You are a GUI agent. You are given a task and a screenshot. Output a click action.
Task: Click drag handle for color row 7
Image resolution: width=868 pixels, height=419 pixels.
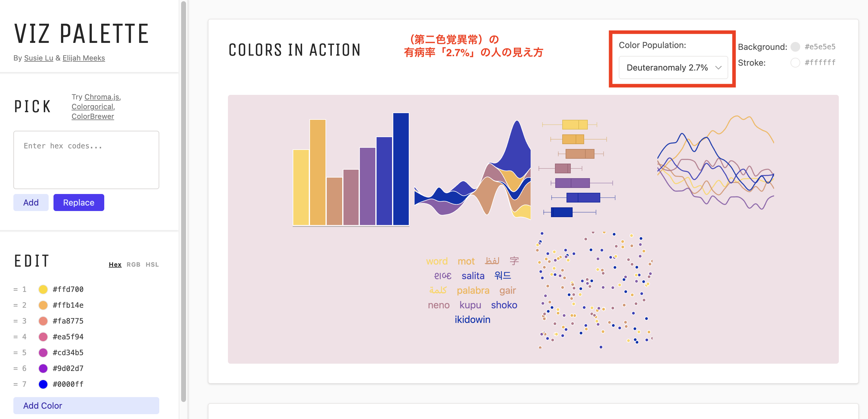point(15,384)
